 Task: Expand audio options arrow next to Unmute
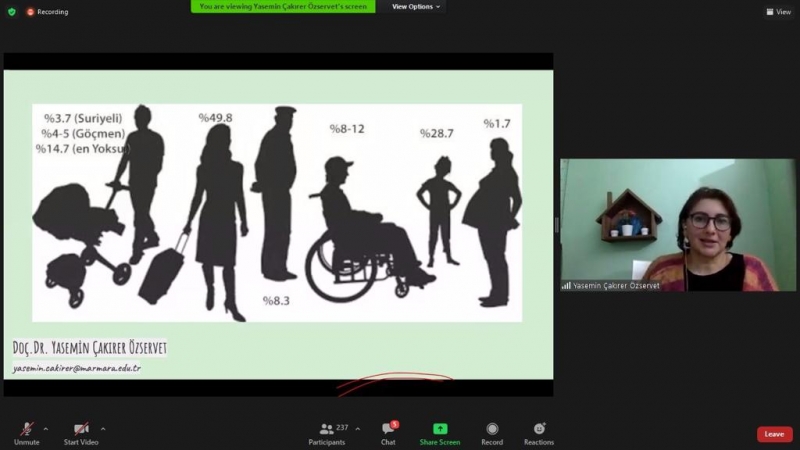pyautogui.click(x=45, y=428)
